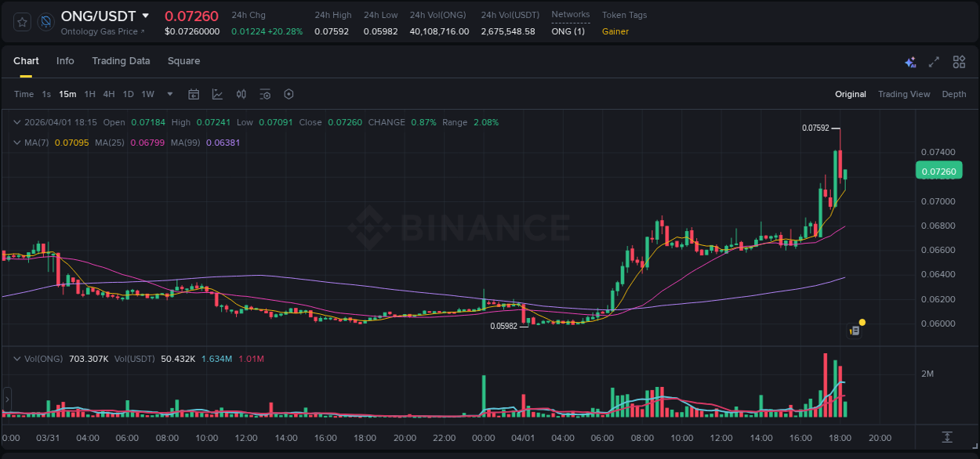
Task: Open the chart settings hexagon icon
Action: pos(289,94)
